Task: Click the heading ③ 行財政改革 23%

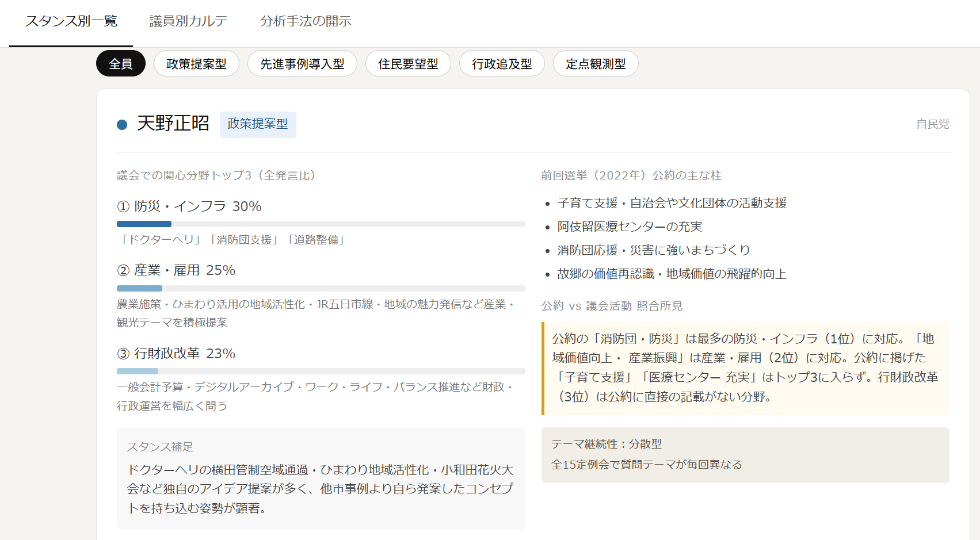Action: (176, 354)
